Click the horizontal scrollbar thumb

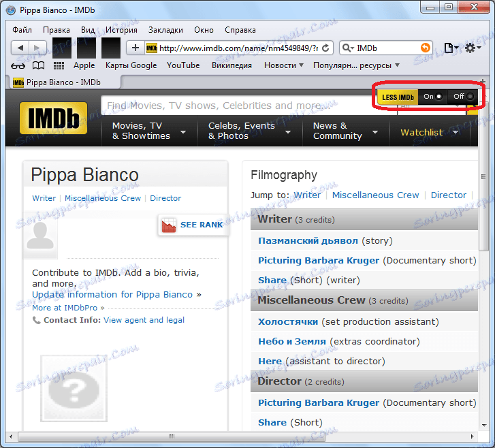click(x=172, y=437)
